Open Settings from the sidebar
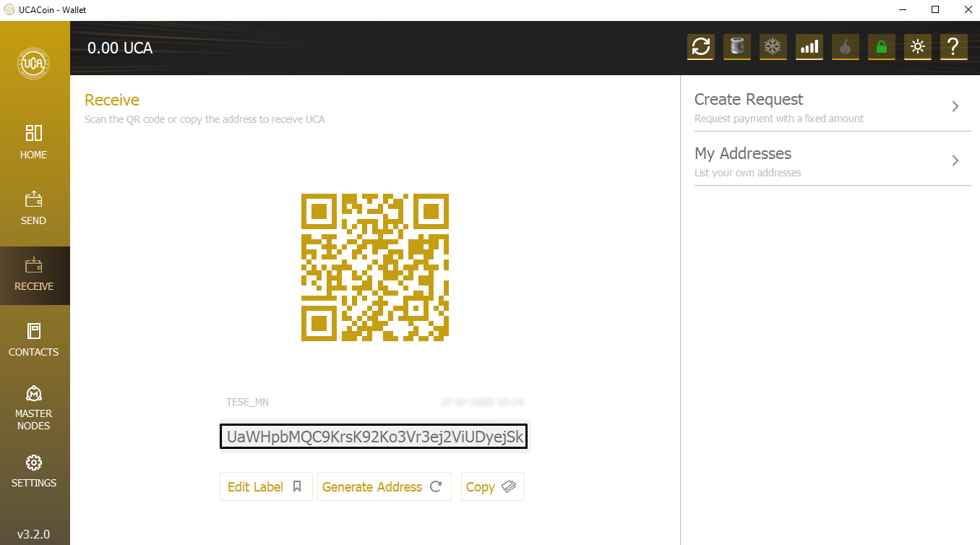This screenshot has width=980, height=545. click(x=34, y=471)
